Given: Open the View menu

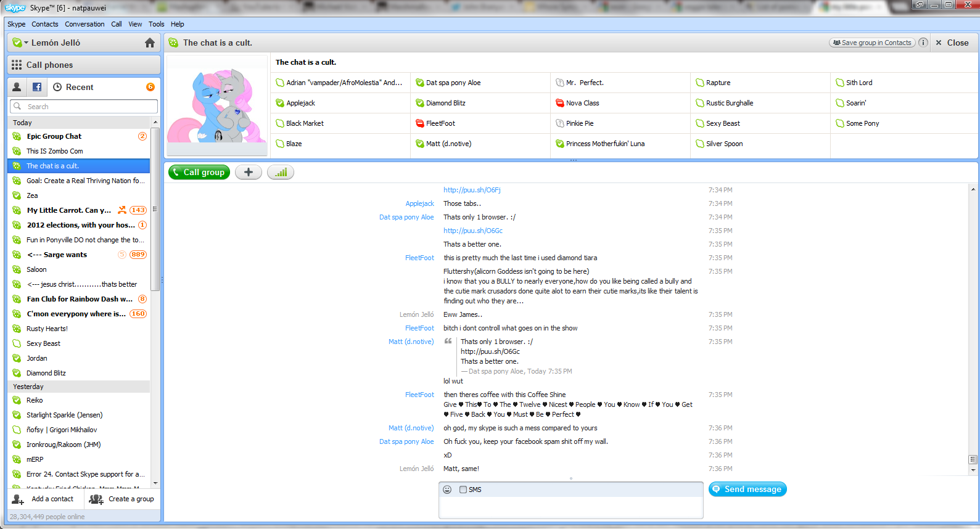Looking at the screenshot, I should tap(135, 24).
